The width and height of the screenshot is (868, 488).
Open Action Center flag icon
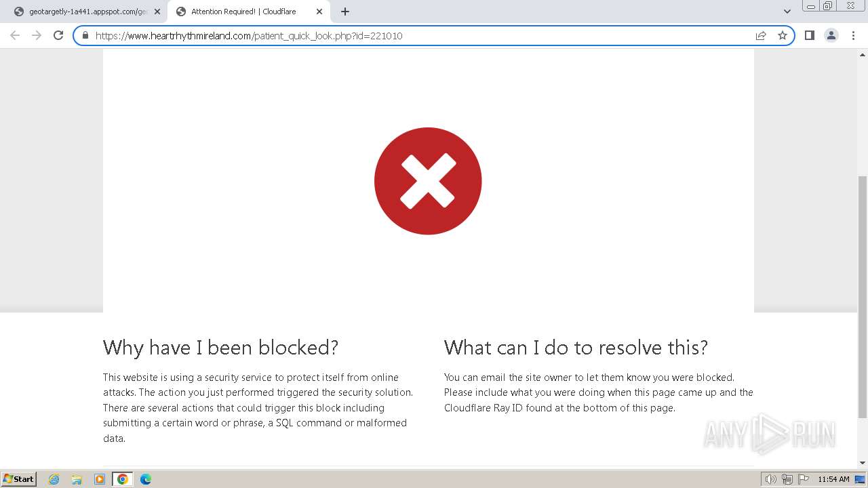tap(804, 479)
